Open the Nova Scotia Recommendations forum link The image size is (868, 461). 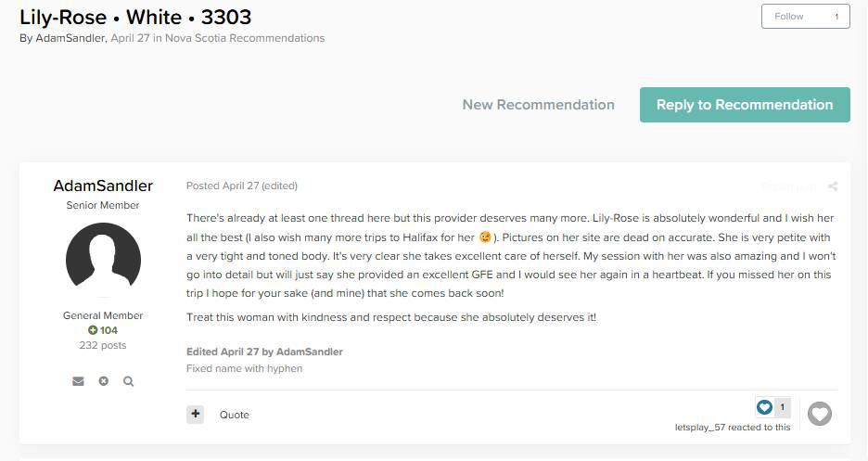[x=245, y=38]
